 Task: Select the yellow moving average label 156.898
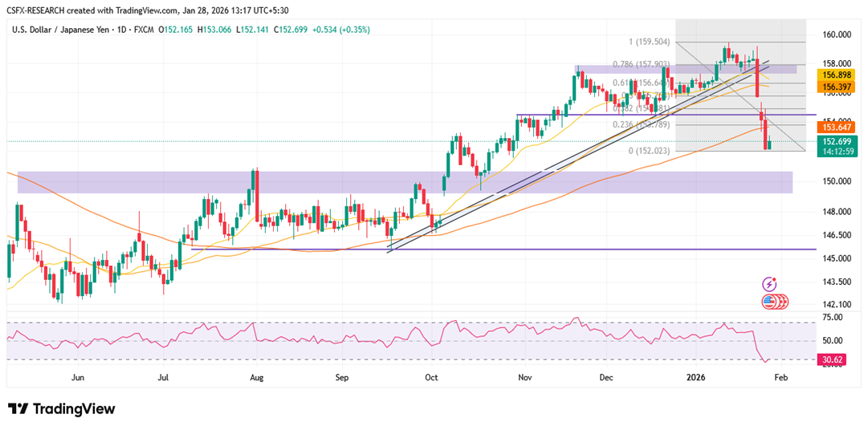click(x=837, y=76)
